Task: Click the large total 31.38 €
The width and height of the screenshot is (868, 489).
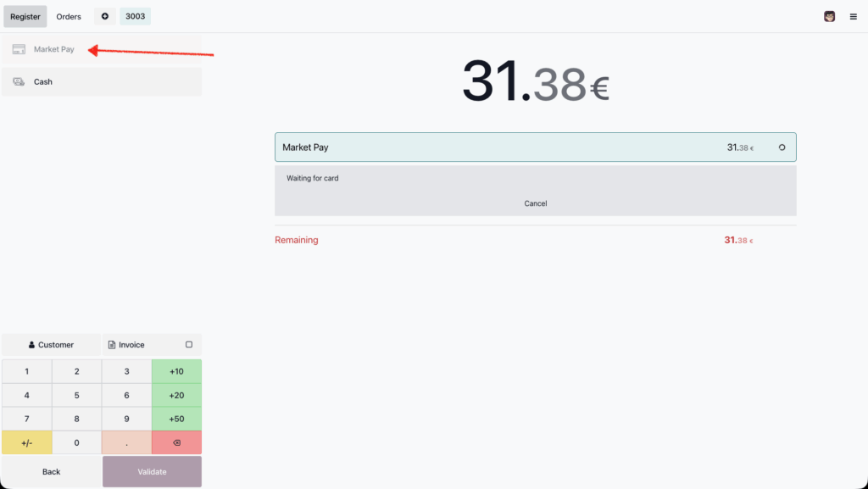Action: click(x=536, y=82)
